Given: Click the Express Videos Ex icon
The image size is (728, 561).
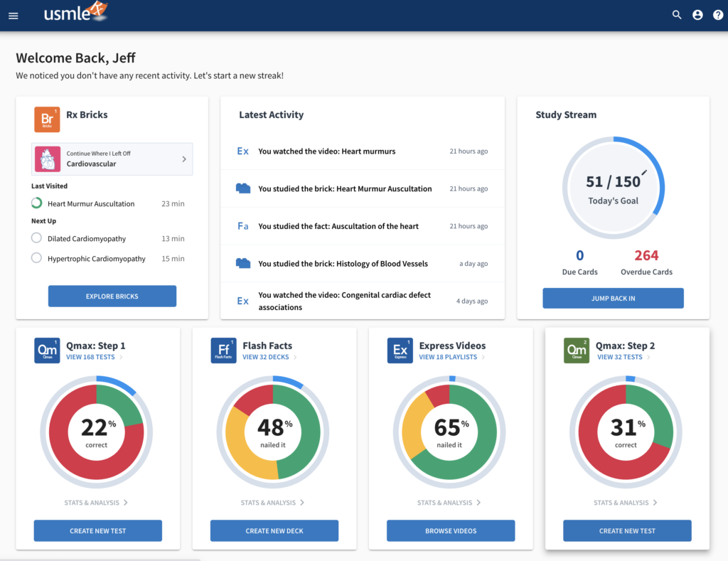Looking at the screenshot, I should 400,351.
